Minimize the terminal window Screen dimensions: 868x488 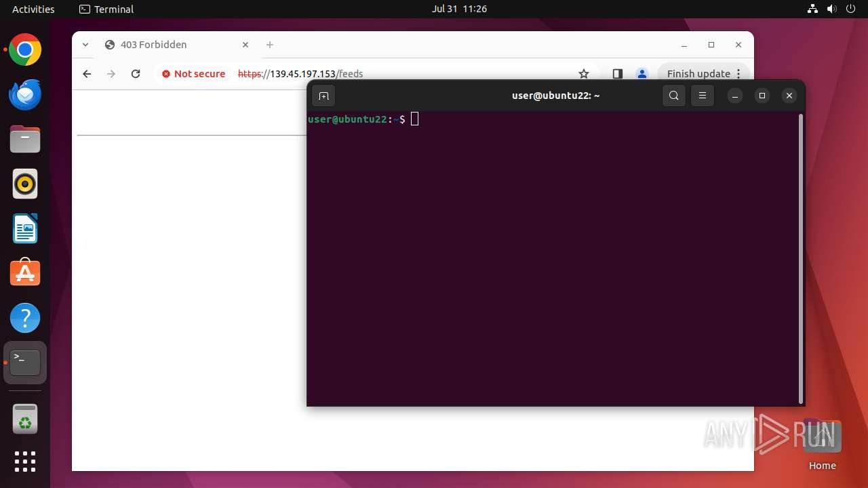(735, 96)
